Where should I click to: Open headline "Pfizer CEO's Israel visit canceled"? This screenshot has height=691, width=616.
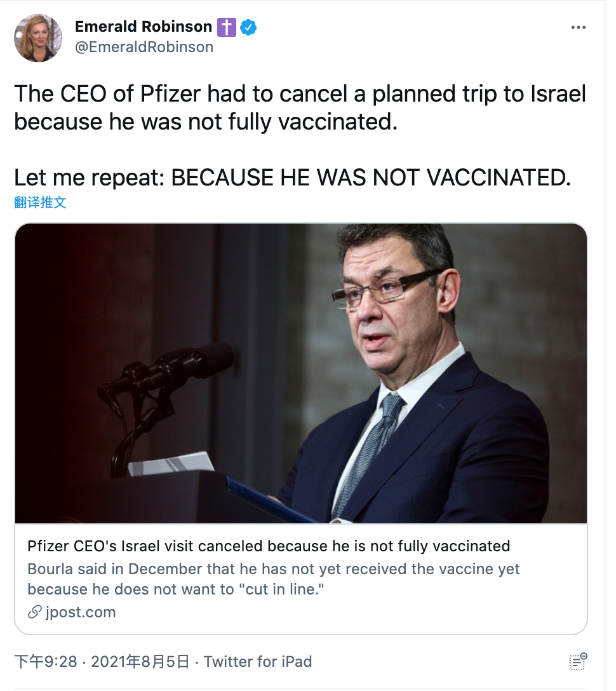(x=269, y=546)
